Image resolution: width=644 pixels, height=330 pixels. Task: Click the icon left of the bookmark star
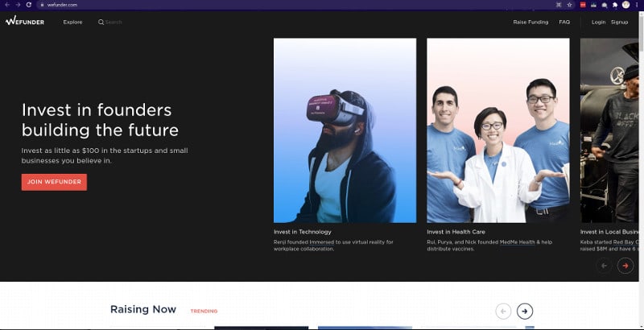click(x=559, y=5)
